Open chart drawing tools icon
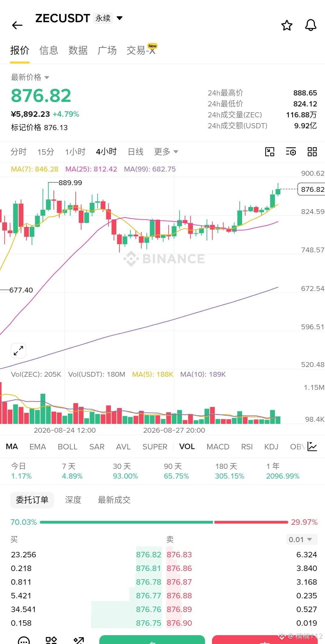 coord(270,151)
